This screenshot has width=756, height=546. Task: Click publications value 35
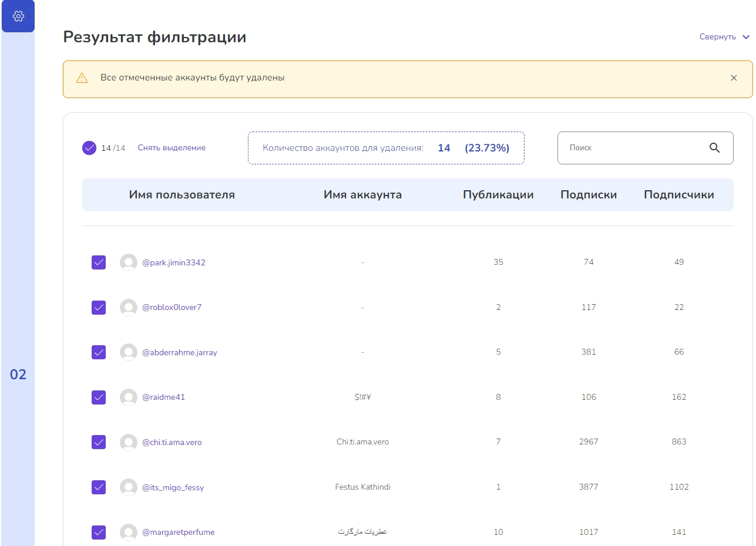(498, 262)
